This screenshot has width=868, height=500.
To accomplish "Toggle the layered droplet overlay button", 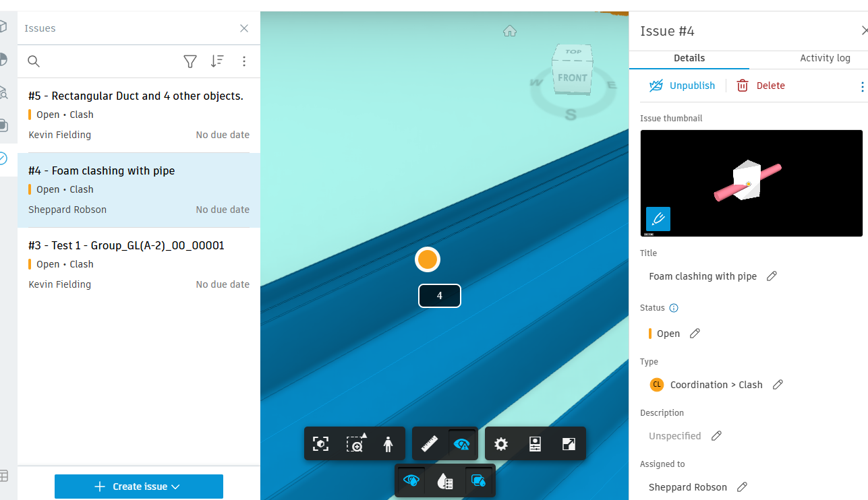I will point(479,480).
